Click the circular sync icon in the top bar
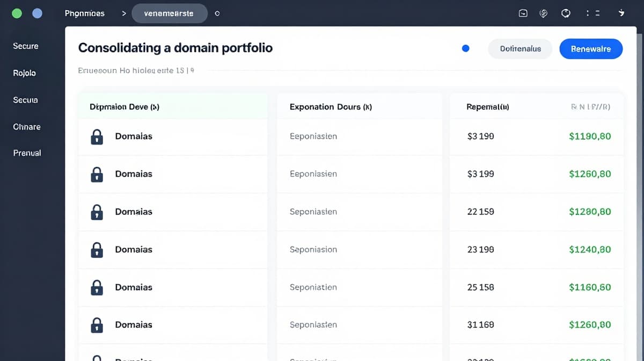The height and width of the screenshot is (361, 644). (x=566, y=13)
